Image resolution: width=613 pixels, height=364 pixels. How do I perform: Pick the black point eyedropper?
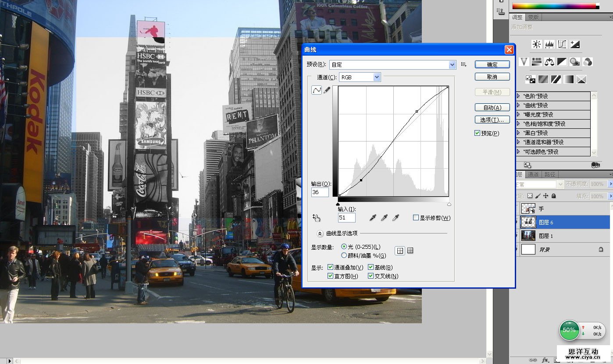373,218
